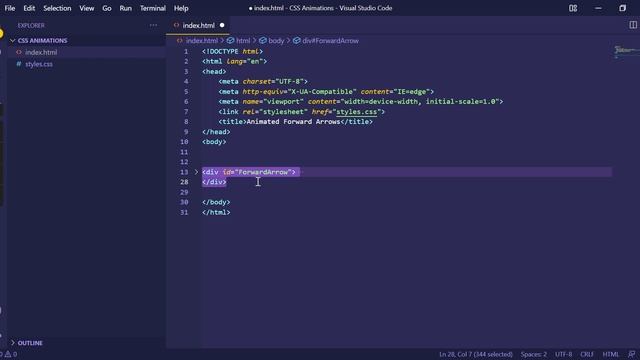Click line number 28 in the gutter
The image size is (640, 360).
(x=184, y=182)
